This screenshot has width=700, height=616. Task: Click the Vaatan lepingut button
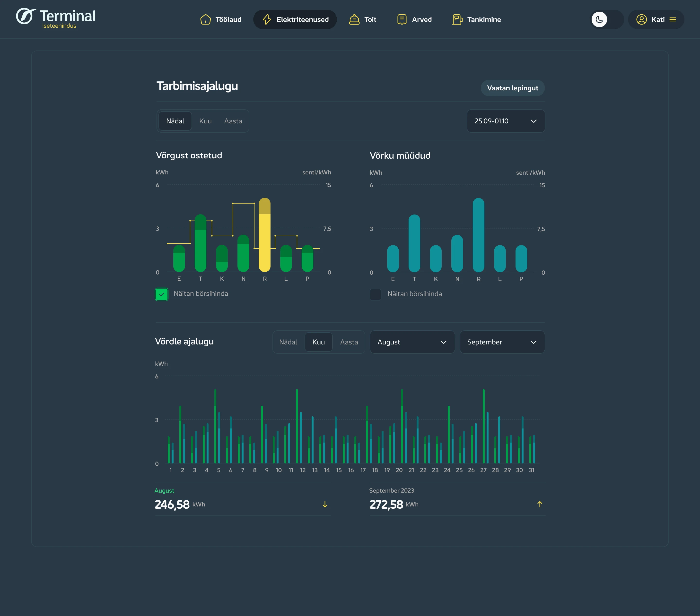[512, 88]
